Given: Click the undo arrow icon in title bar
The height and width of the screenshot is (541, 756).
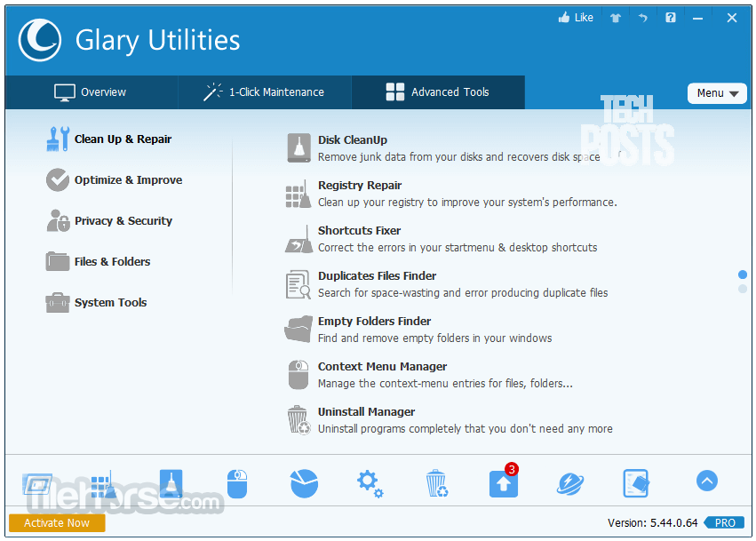Looking at the screenshot, I should pyautogui.click(x=642, y=18).
